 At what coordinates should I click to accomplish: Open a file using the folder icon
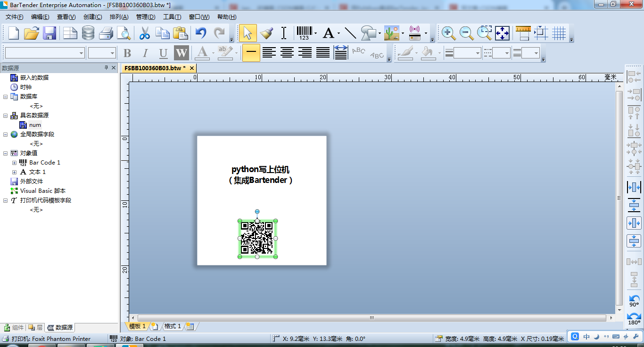(32, 33)
